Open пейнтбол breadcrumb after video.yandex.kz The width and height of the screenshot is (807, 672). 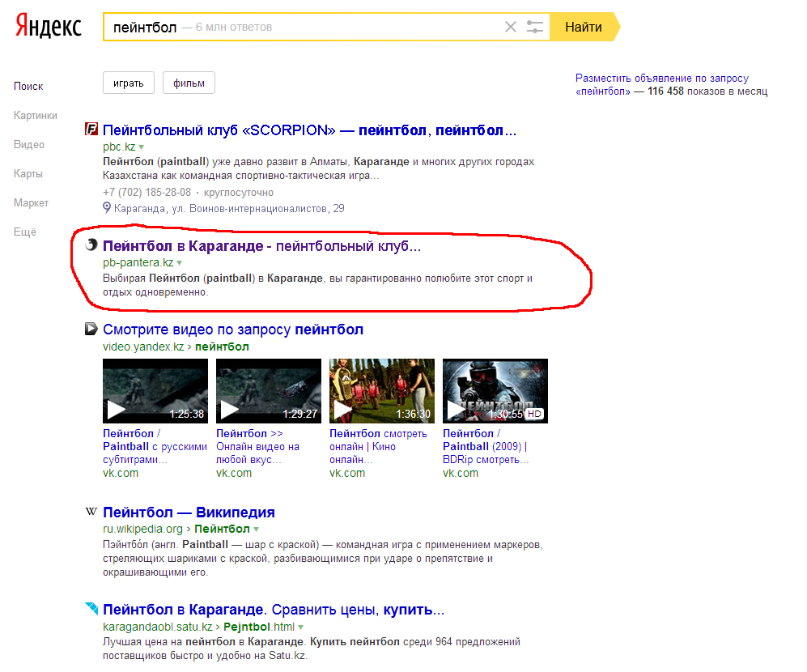pos(222,347)
